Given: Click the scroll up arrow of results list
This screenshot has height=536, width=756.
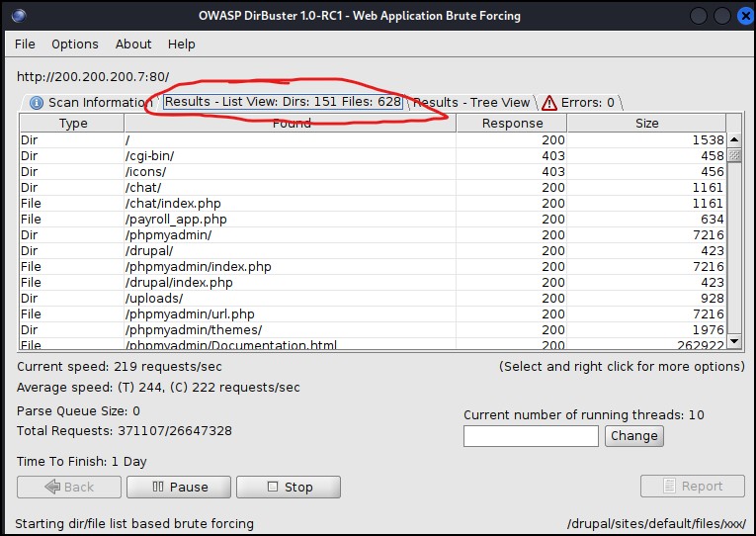Looking at the screenshot, I should coord(733,140).
